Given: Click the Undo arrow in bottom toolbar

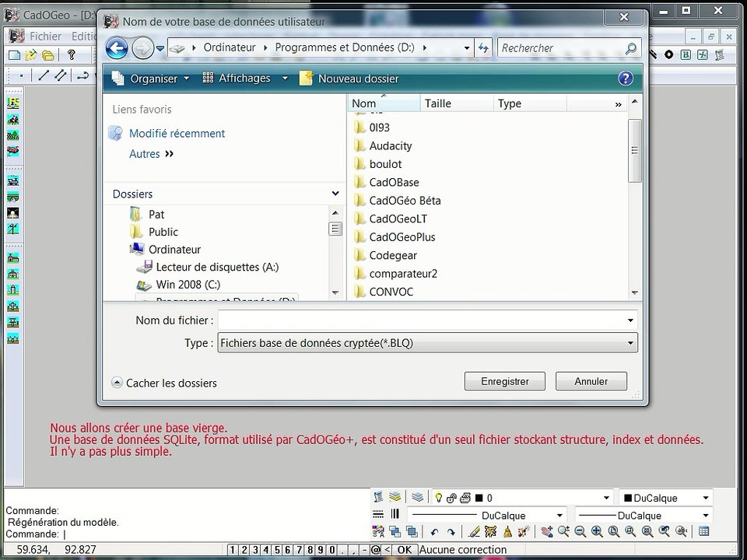Looking at the screenshot, I should pos(434,532).
